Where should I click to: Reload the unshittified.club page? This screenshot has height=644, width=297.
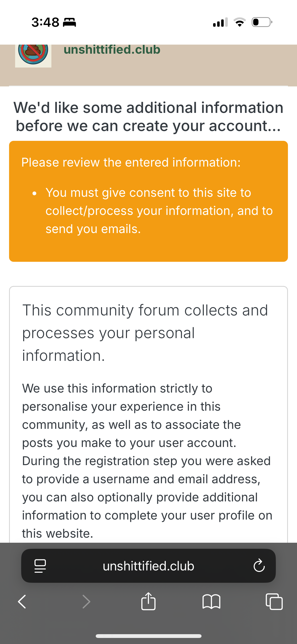(259, 566)
